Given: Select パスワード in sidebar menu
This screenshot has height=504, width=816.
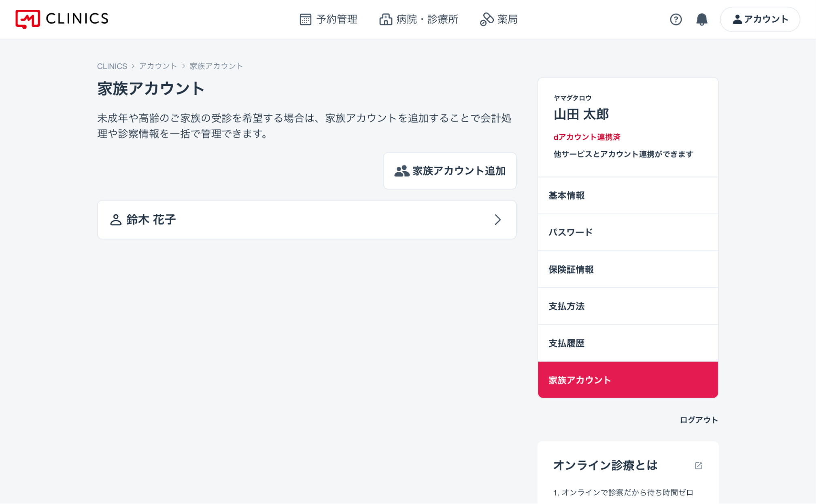Looking at the screenshot, I should tap(628, 232).
